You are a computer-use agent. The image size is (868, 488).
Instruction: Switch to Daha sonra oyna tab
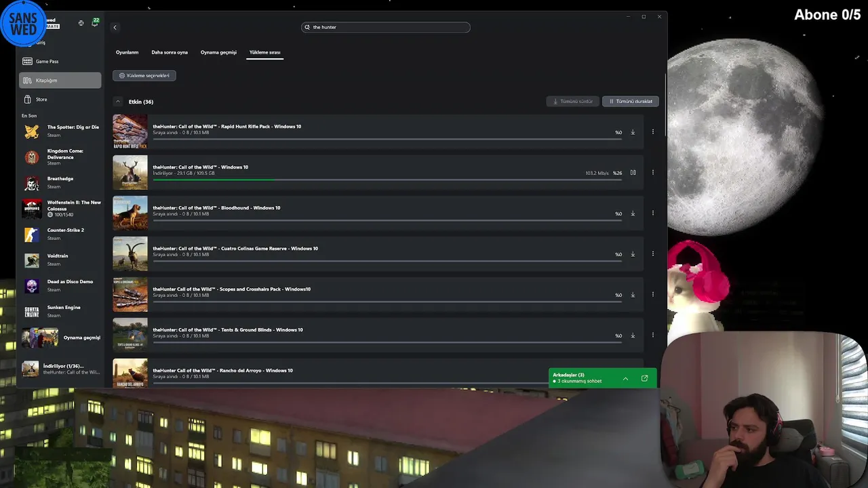click(x=170, y=52)
